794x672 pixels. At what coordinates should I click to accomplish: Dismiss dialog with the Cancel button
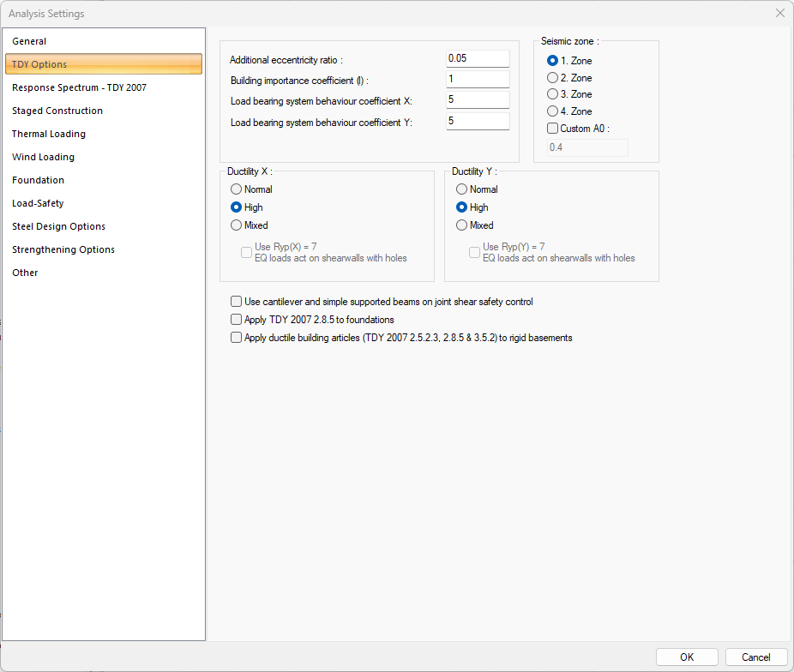point(756,657)
